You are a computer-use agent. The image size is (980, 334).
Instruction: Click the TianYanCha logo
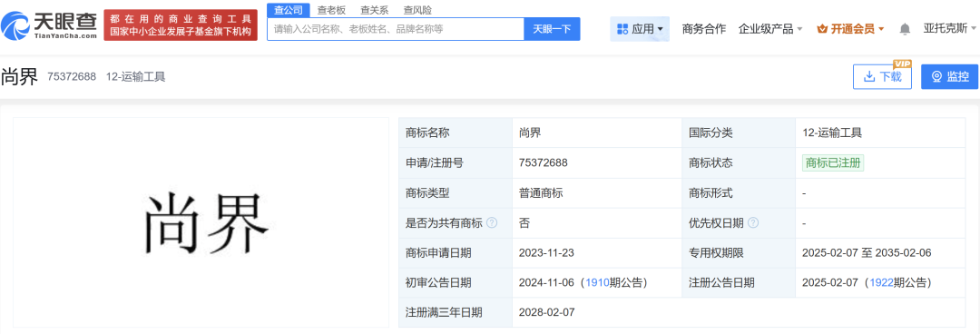coord(49,25)
